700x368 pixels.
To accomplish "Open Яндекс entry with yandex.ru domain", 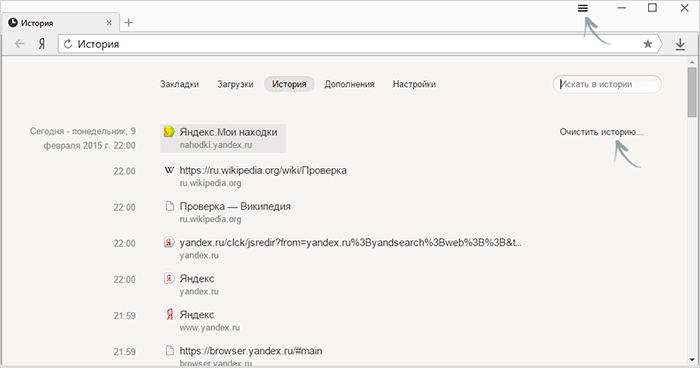I will 197,279.
